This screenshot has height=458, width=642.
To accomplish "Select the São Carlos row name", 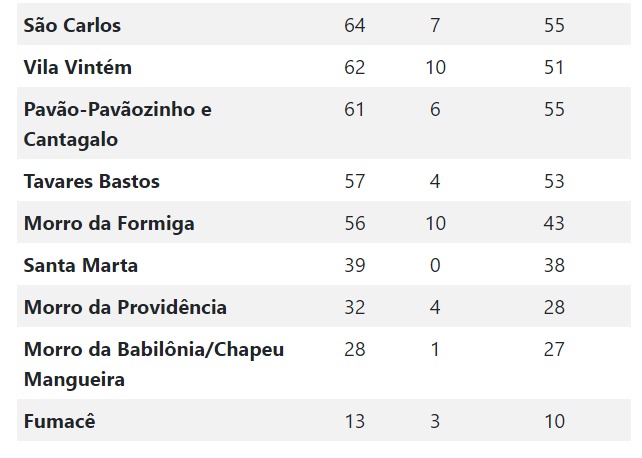I will 72,25.
